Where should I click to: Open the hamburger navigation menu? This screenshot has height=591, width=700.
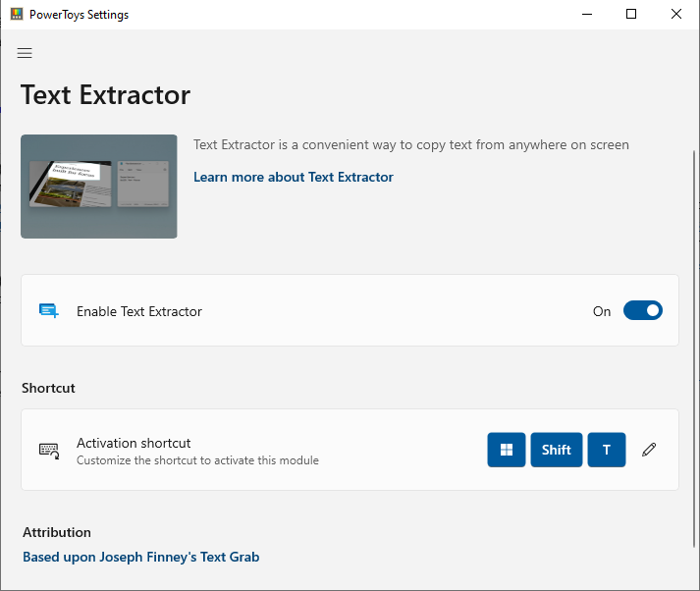coord(25,53)
